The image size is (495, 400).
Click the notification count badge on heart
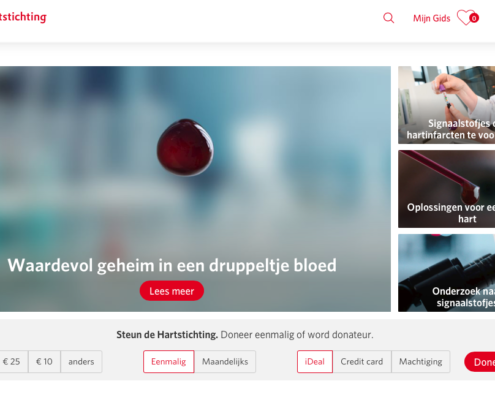(474, 18)
